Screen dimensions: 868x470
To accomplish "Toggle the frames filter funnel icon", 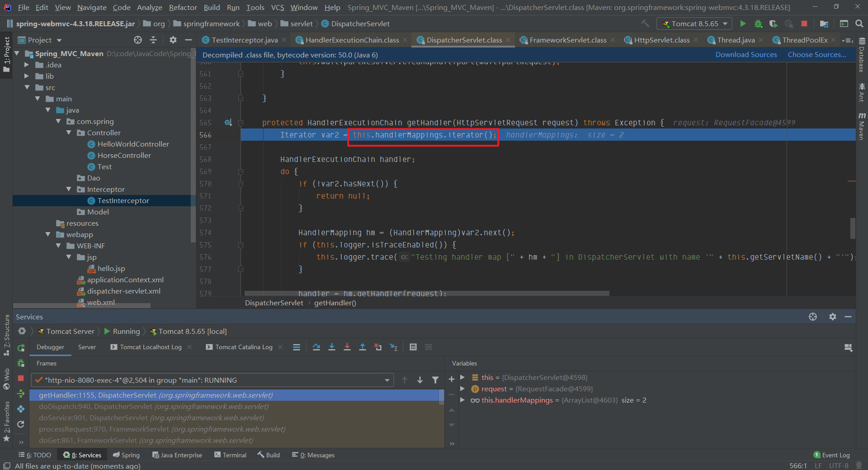I will point(435,380).
